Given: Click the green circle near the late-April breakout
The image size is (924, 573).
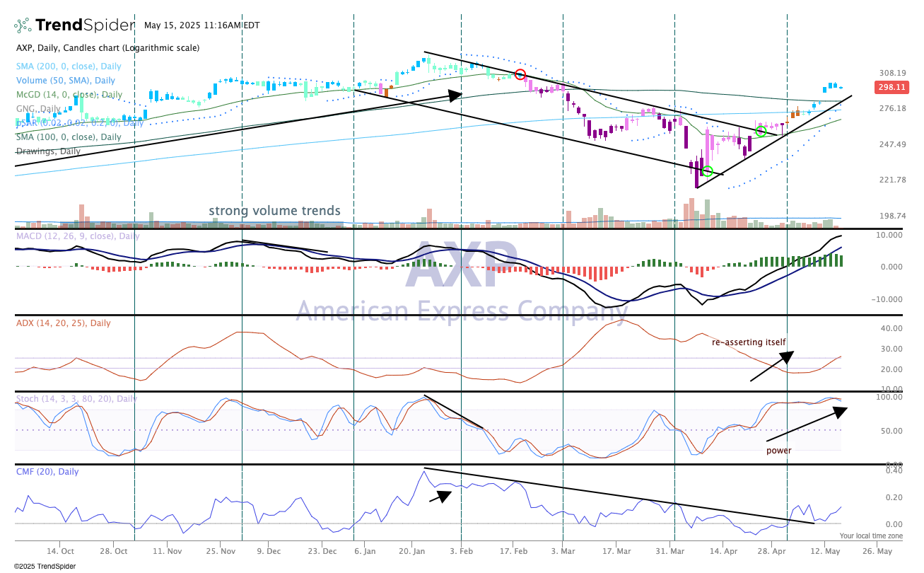Looking at the screenshot, I should [x=761, y=131].
